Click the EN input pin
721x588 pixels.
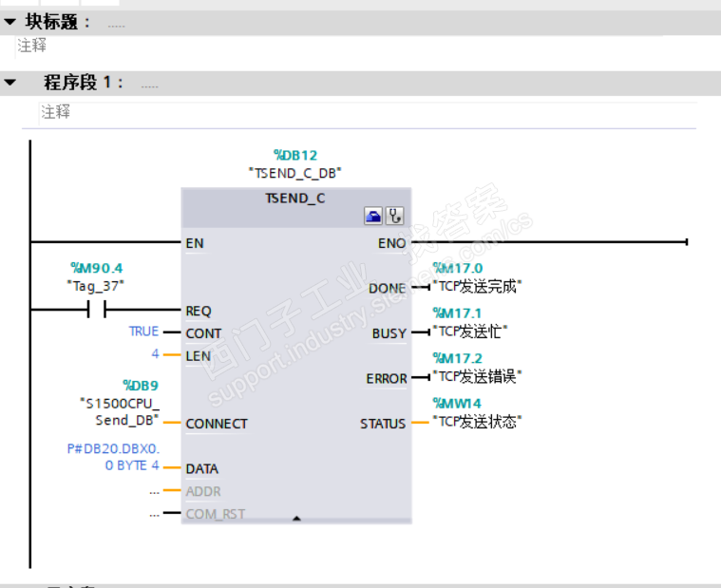tap(195, 243)
